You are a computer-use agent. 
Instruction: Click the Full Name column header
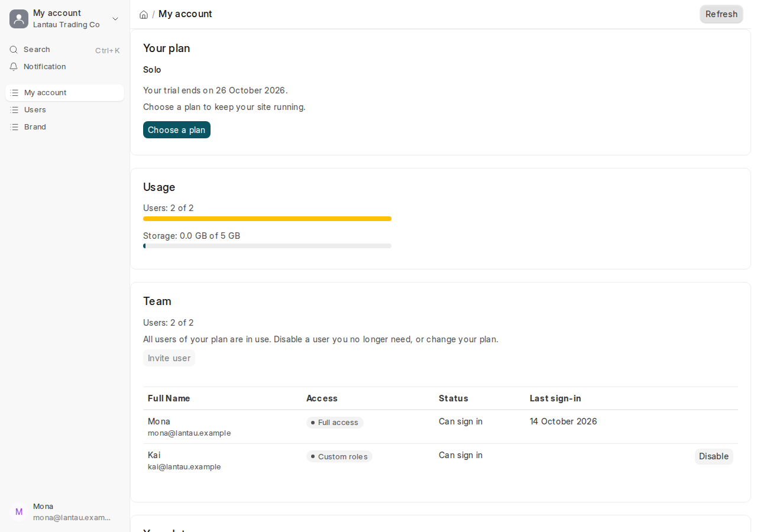[169, 398]
